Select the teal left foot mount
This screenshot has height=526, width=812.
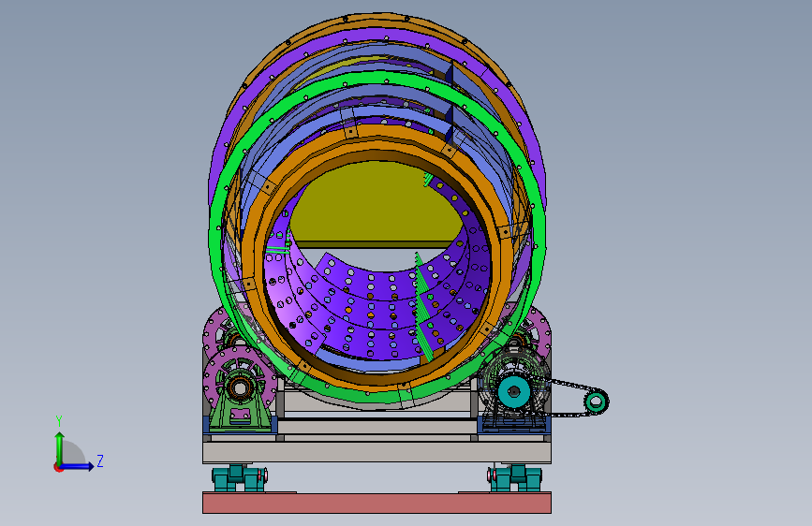coord(239,478)
